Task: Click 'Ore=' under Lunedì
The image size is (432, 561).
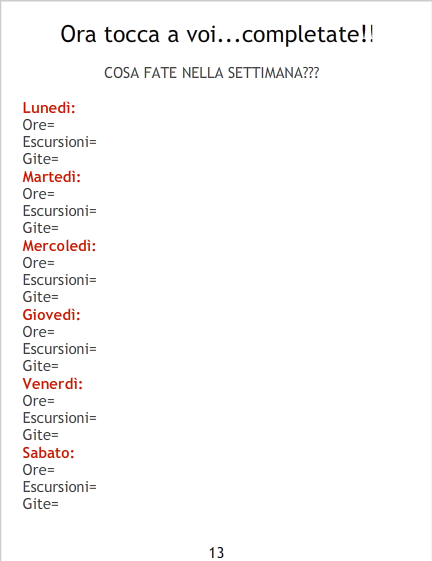Action: click(x=39, y=125)
